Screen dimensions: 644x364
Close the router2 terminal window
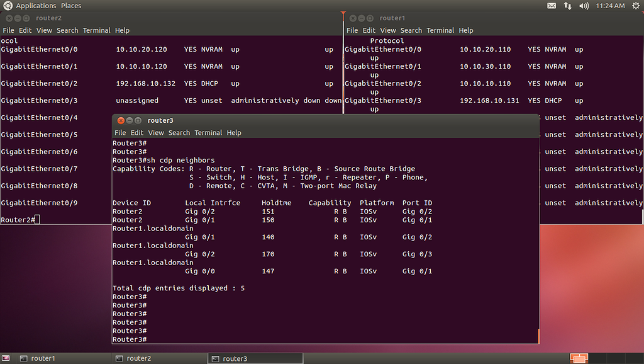coord(9,18)
